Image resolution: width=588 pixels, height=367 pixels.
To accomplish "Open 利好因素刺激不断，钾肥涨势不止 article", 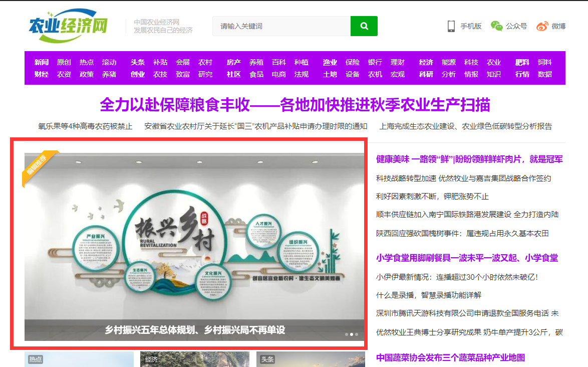I will (432, 196).
